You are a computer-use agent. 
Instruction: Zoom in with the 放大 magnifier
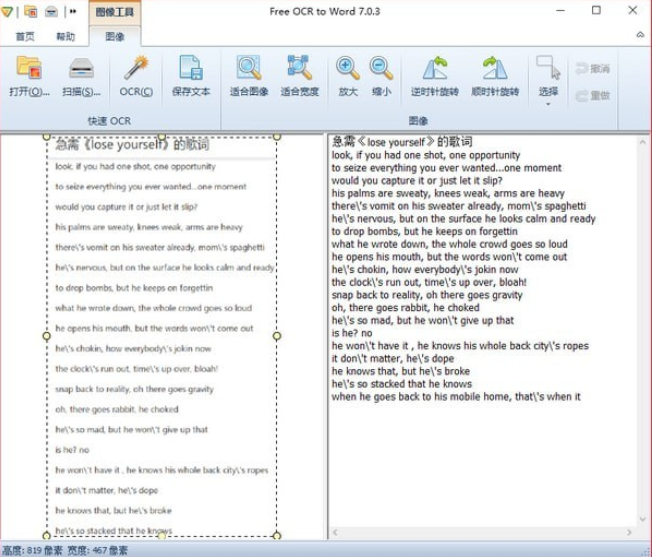click(x=348, y=68)
